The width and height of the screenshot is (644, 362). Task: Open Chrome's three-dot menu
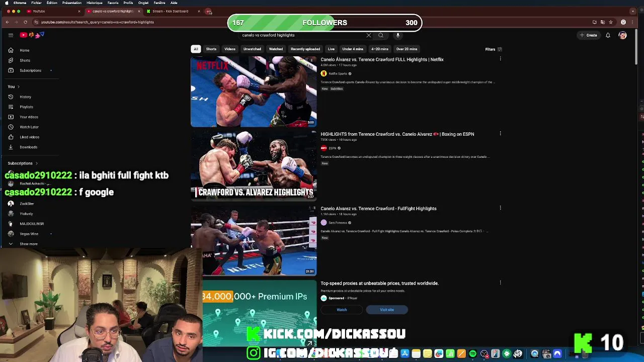[633, 22]
